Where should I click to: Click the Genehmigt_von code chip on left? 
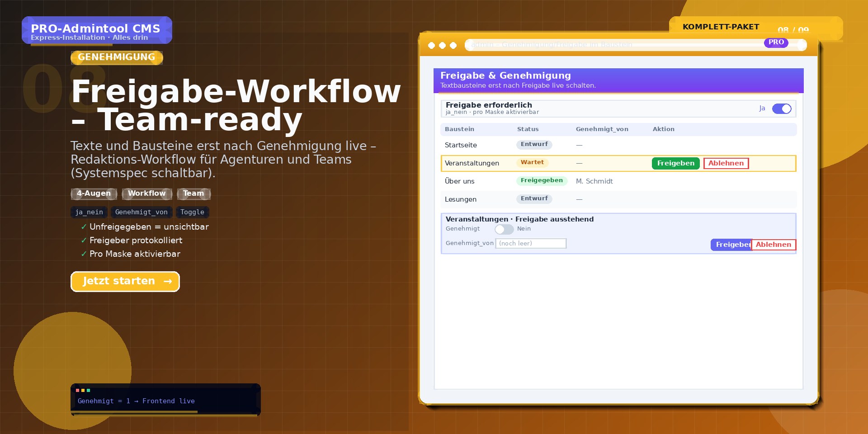tap(142, 212)
